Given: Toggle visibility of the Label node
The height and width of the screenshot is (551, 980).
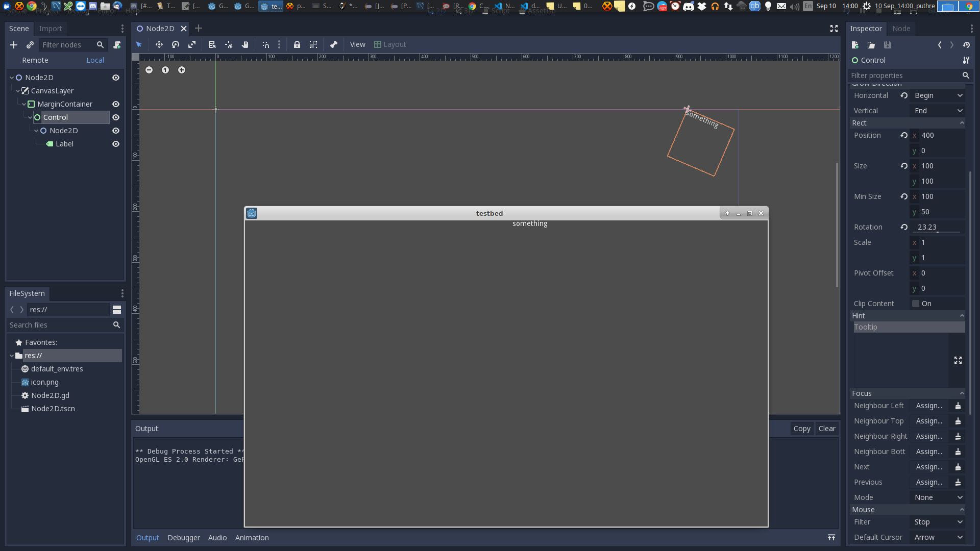Looking at the screenshot, I should tap(116, 144).
